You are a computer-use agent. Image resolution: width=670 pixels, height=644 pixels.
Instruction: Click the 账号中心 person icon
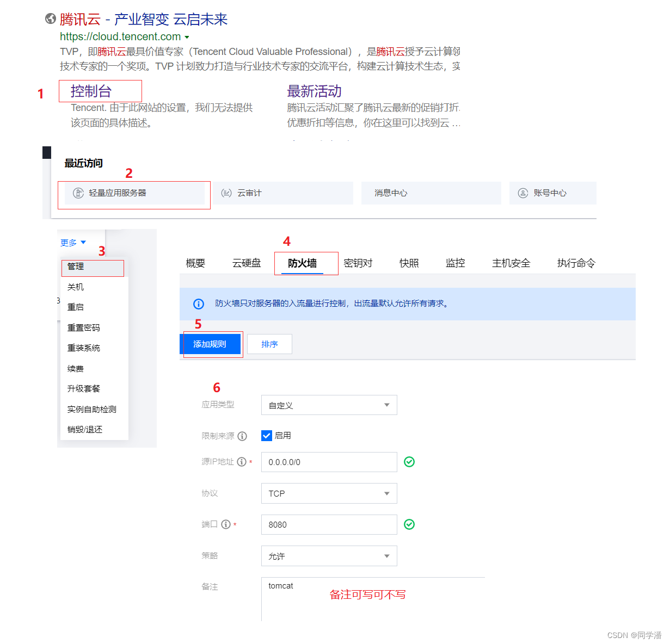523,193
